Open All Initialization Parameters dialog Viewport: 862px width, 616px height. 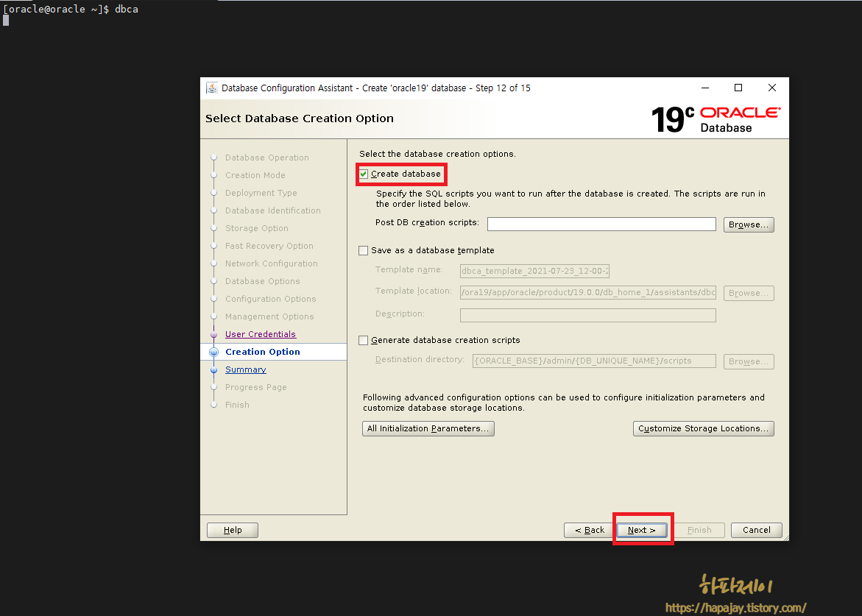[428, 428]
